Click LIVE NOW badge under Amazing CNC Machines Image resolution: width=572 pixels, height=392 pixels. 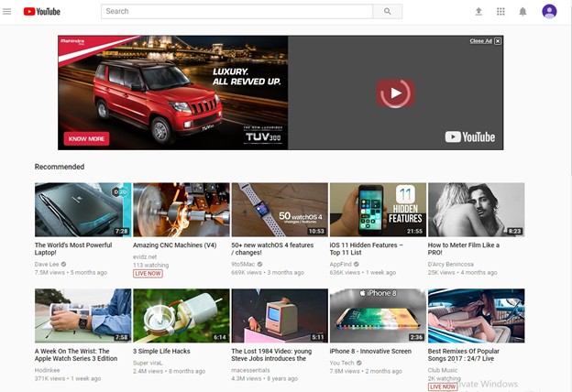tap(148, 274)
